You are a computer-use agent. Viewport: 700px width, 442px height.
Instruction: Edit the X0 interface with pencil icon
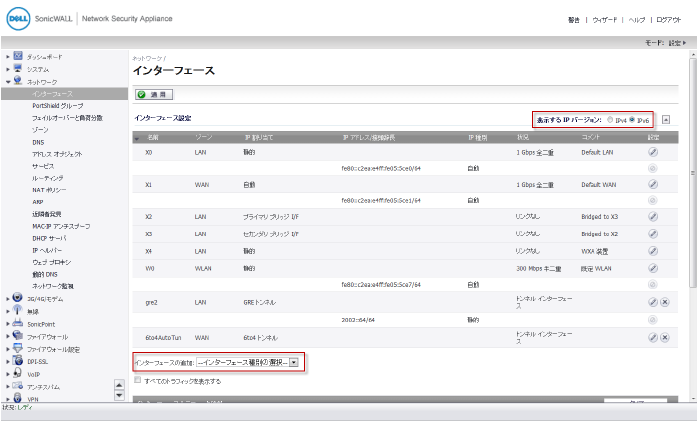653,152
